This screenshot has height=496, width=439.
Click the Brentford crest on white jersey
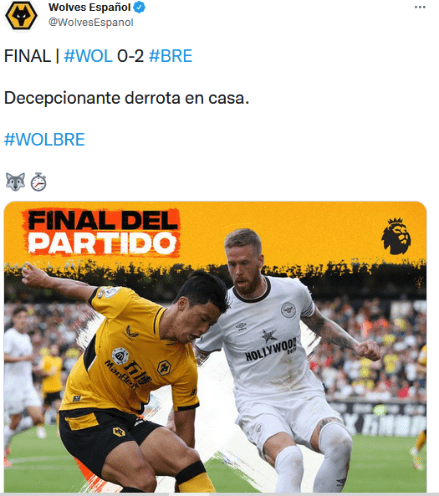click(x=288, y=310)
